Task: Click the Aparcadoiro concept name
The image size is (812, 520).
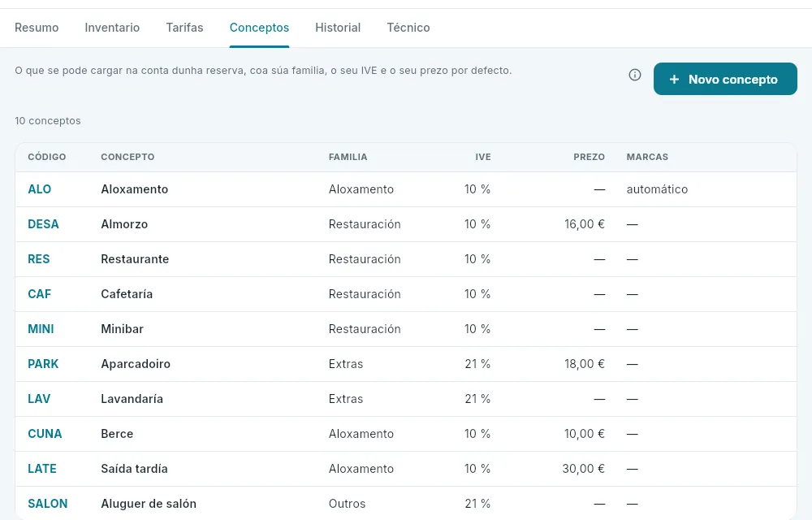Action: coord(136,364)
